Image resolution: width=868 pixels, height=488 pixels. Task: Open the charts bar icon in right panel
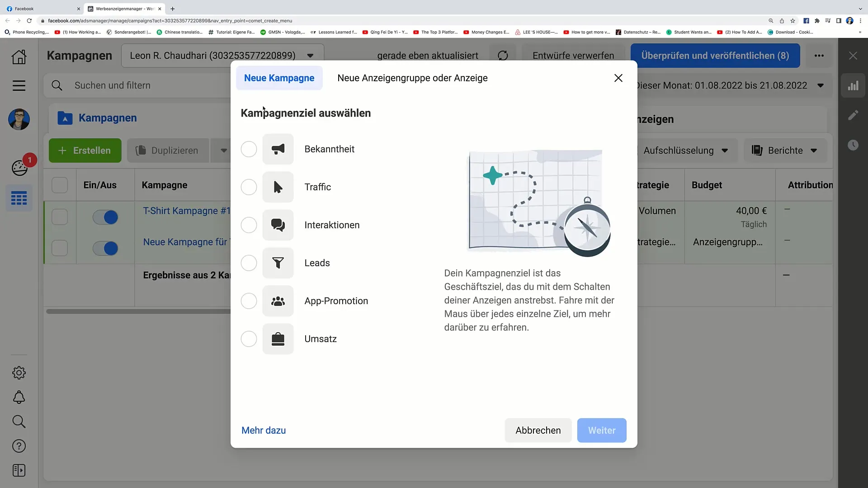click(x=853, y=85)
